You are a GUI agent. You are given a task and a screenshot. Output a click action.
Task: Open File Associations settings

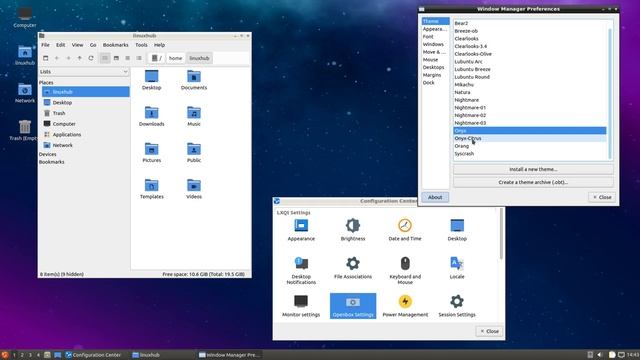353,268
